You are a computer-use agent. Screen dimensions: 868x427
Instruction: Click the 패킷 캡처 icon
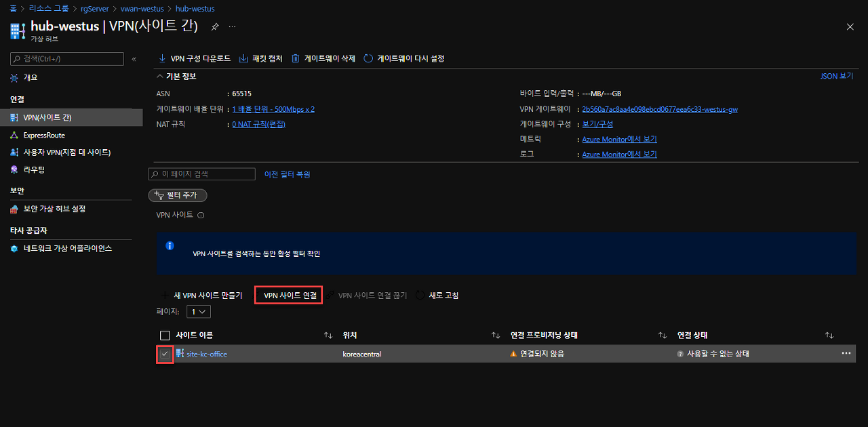[244, 58]
